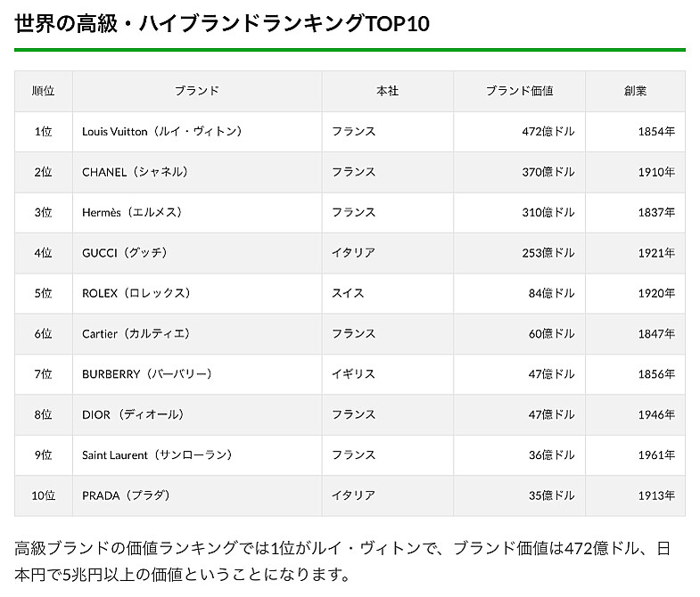The width and height of the screenshot is (700, 597).
Task: Click the DIOR（ディオール）cell
Action: [197, 415]
